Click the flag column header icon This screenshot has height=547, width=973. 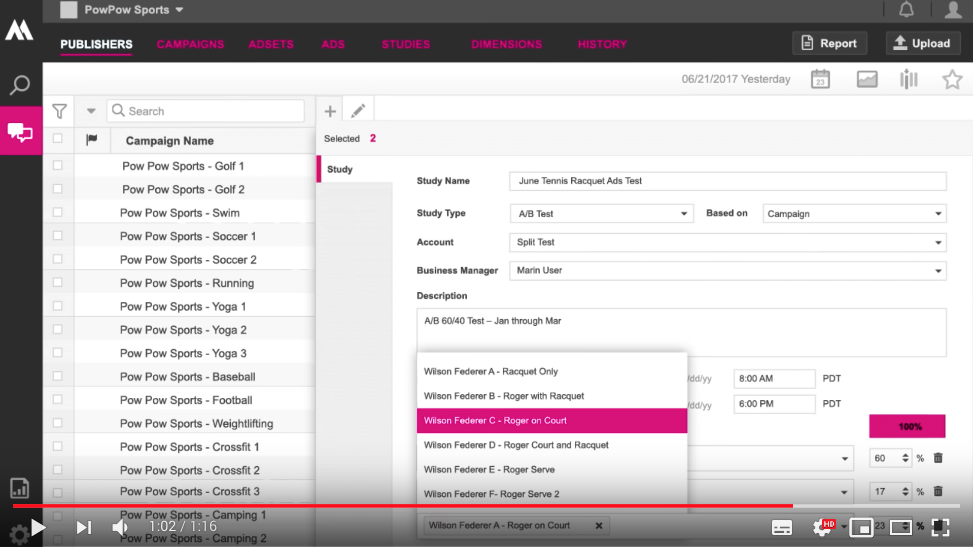[92, 139]
